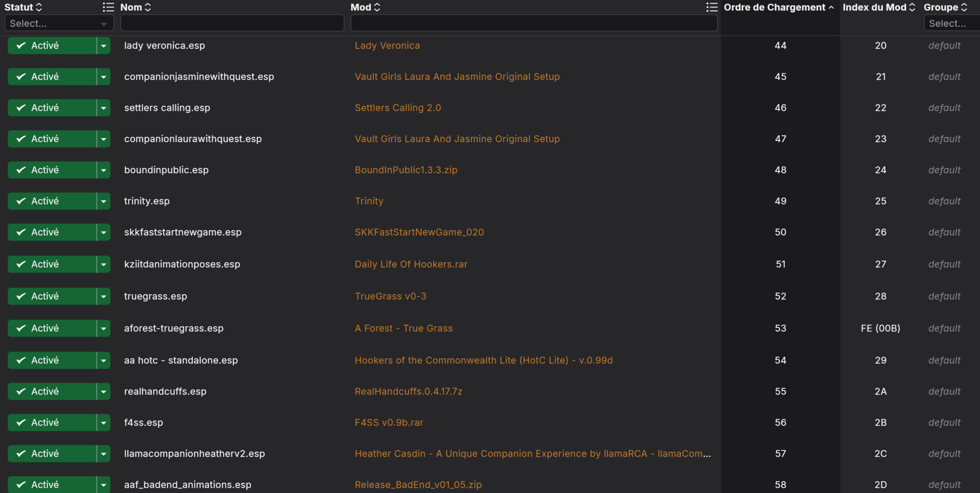The image size is (980, 493).
Task: Open the Lady Veronica mod link
Action: point(387,45)
